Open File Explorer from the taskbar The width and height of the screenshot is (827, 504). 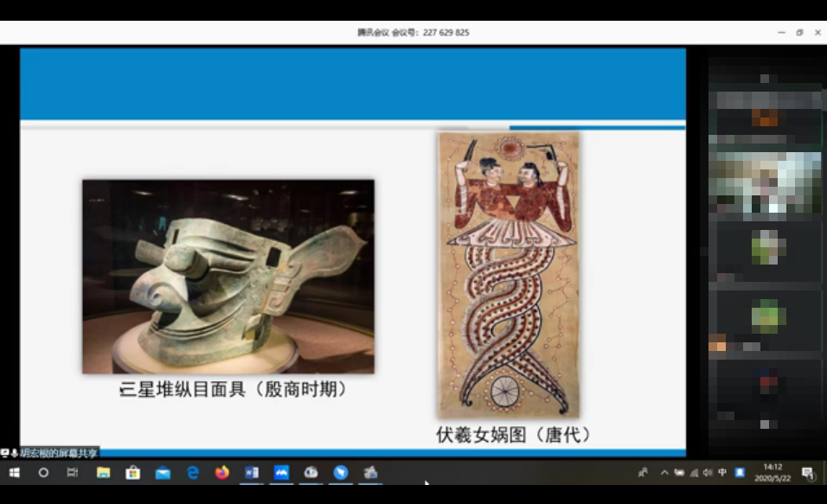click(x=104, y=472)
